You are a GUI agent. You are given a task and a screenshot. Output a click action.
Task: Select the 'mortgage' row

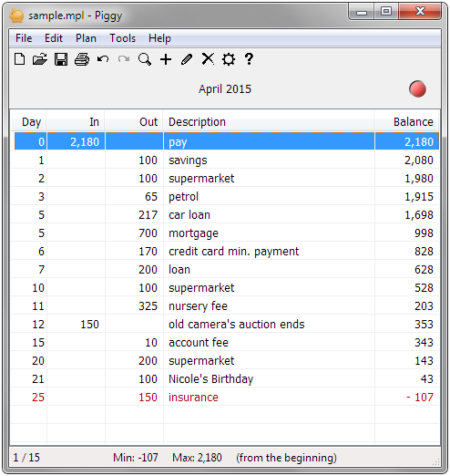[225, 233]
